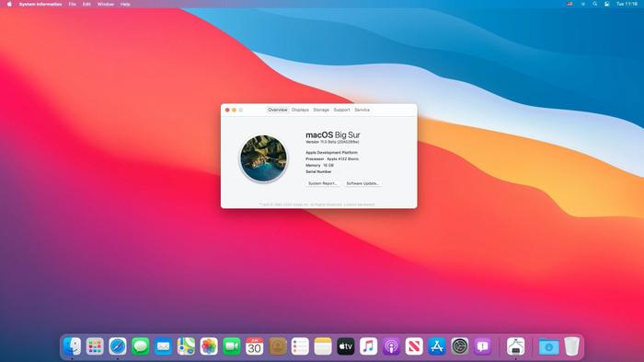644x362 pixels.
Task: Click the Memory 16 GB line
Action: pyautogui.click(x=319, y=166)
